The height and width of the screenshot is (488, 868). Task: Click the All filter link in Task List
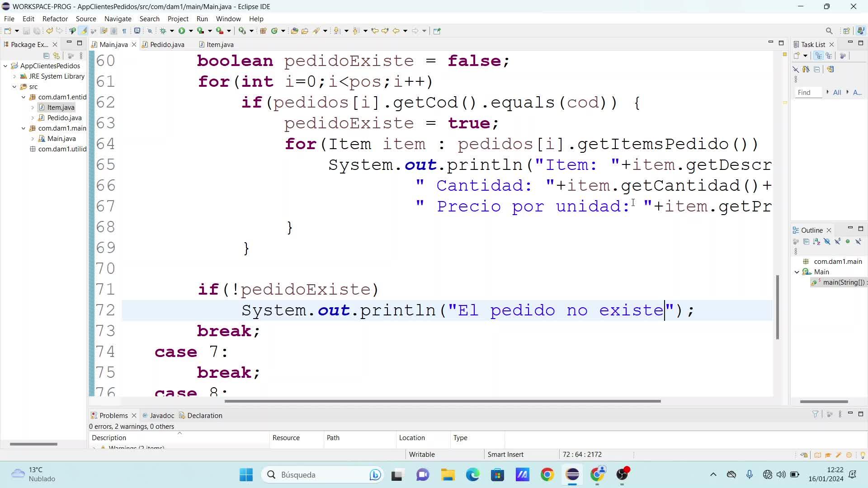point(837,92)
